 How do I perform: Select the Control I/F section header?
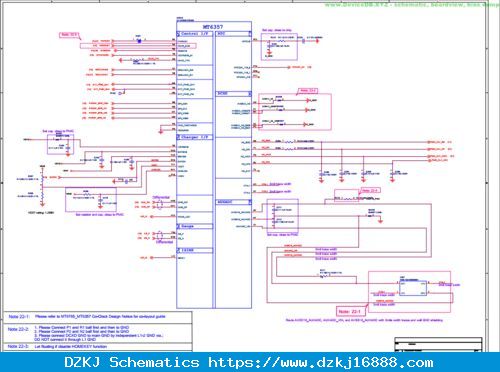coord(194,34)
